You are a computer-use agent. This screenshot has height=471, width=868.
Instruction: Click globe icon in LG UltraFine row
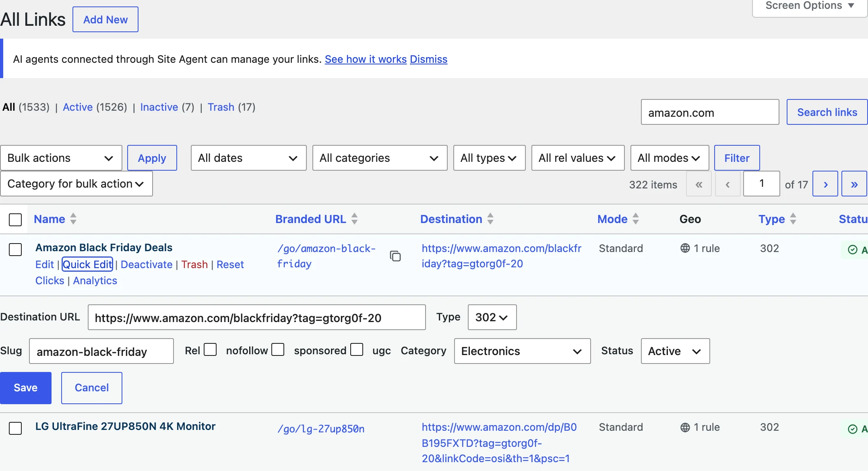pyautogui.click(x=685, y=427)
